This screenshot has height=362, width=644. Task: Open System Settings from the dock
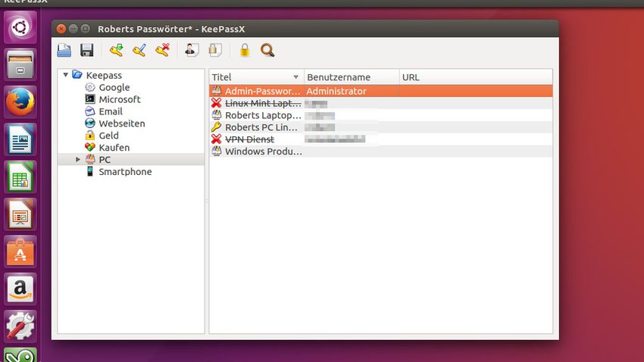[20, 326]
